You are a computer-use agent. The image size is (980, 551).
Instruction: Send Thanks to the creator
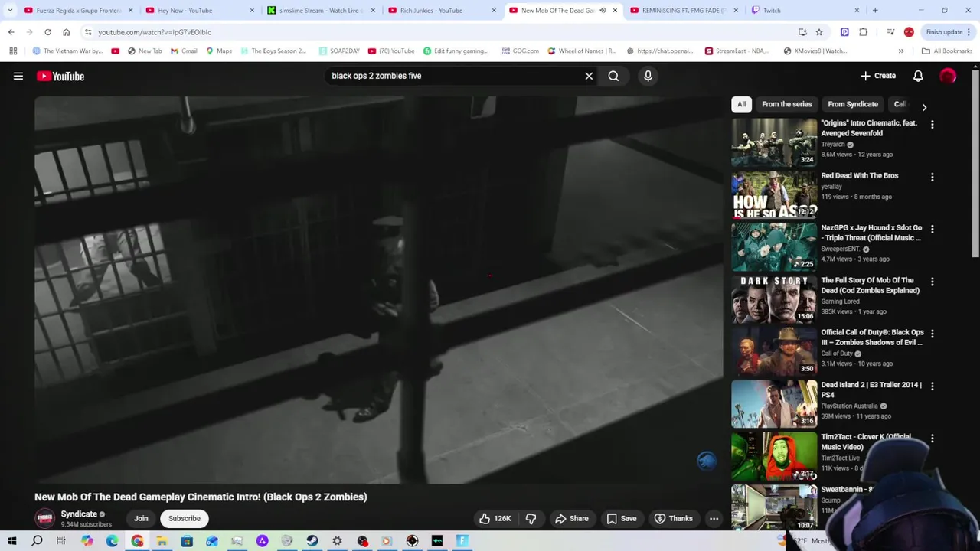[673, 518]
